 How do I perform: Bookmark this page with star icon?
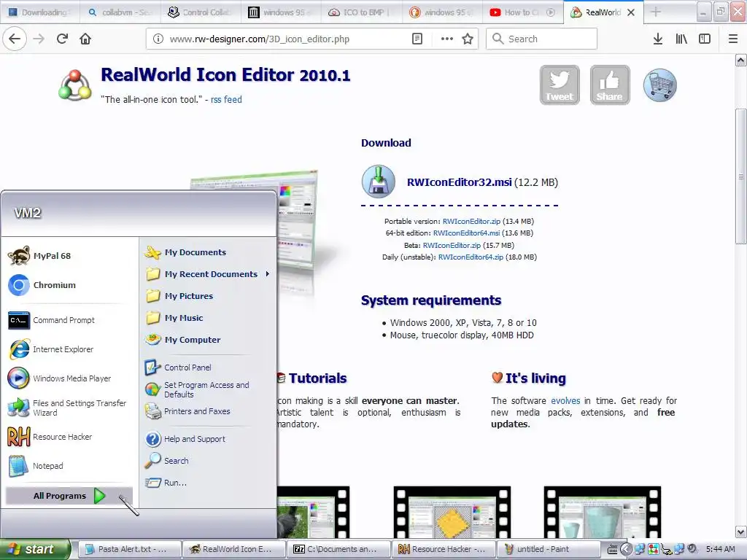(468, 39)
